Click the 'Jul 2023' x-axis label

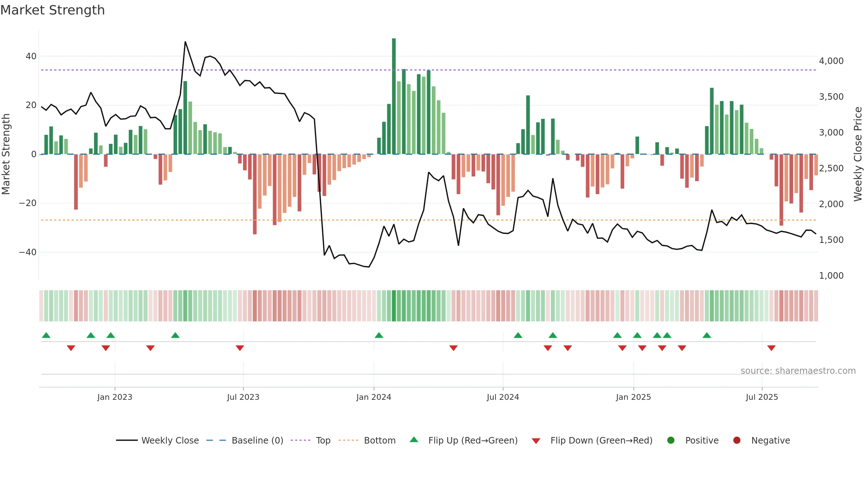point(243,397)
